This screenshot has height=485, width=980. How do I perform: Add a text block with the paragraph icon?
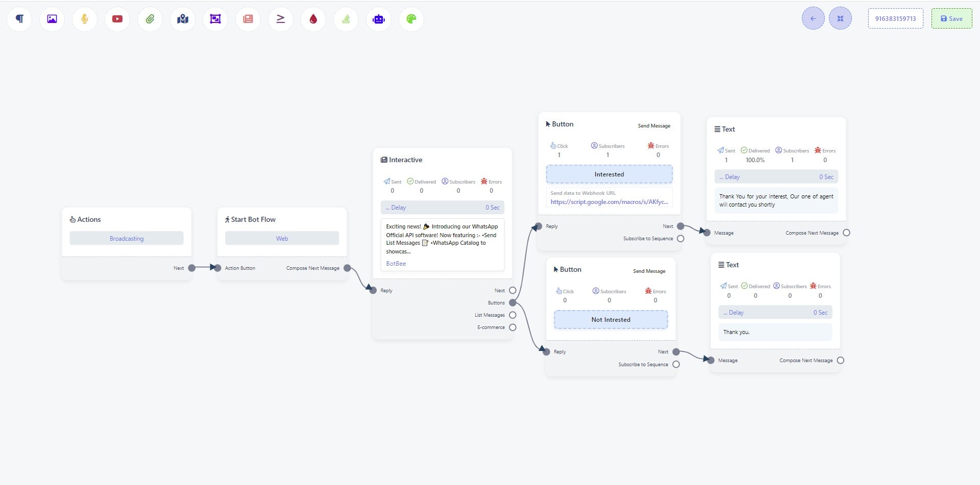(19, 19)
